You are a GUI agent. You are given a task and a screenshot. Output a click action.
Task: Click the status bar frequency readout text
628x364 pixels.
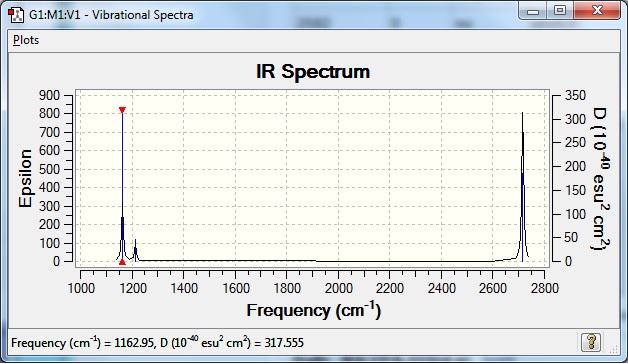click(x=157, y=342)
